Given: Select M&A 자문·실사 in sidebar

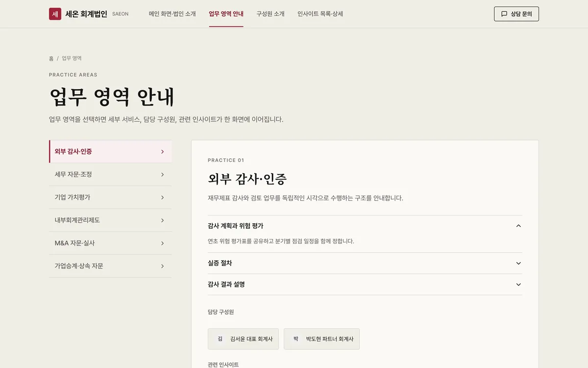Looking at the screenshot, I should 110,243.
